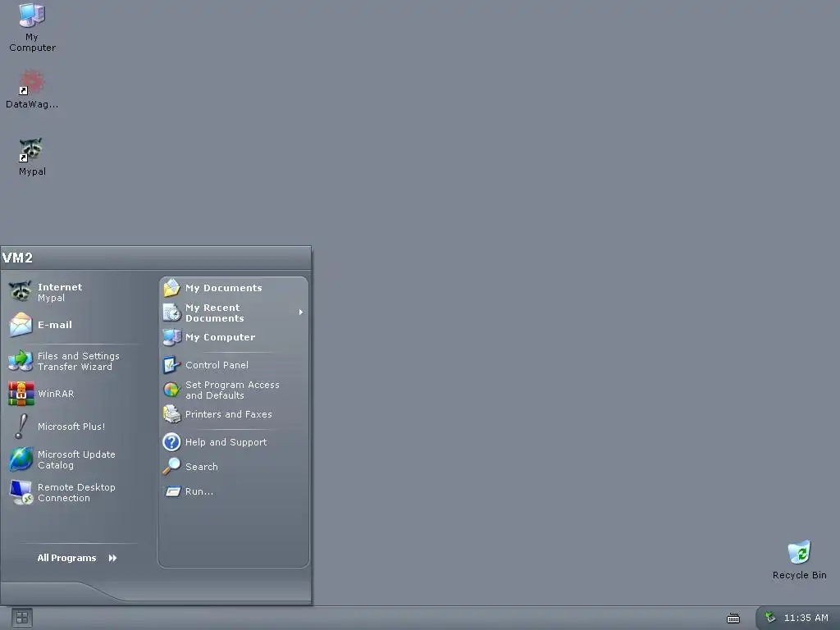Open Microsoft Update Catalog globe icon
Screen dimensions: 840x630
click(x=21, y=459)
